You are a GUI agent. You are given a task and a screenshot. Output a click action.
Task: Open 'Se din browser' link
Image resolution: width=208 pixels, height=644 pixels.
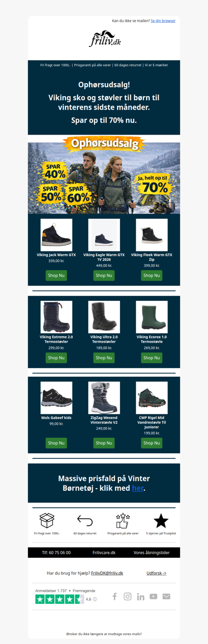tap(163, 21)
